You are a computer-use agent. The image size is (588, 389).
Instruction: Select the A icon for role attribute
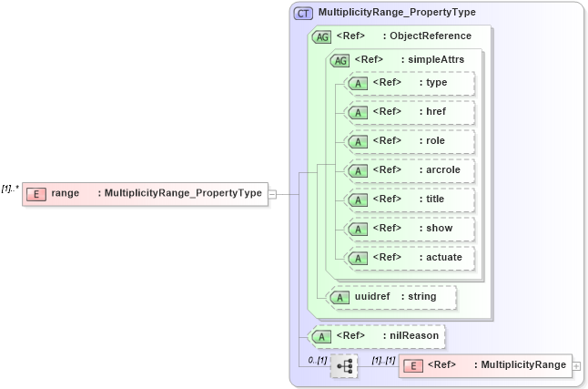click(x=358, y=141)
